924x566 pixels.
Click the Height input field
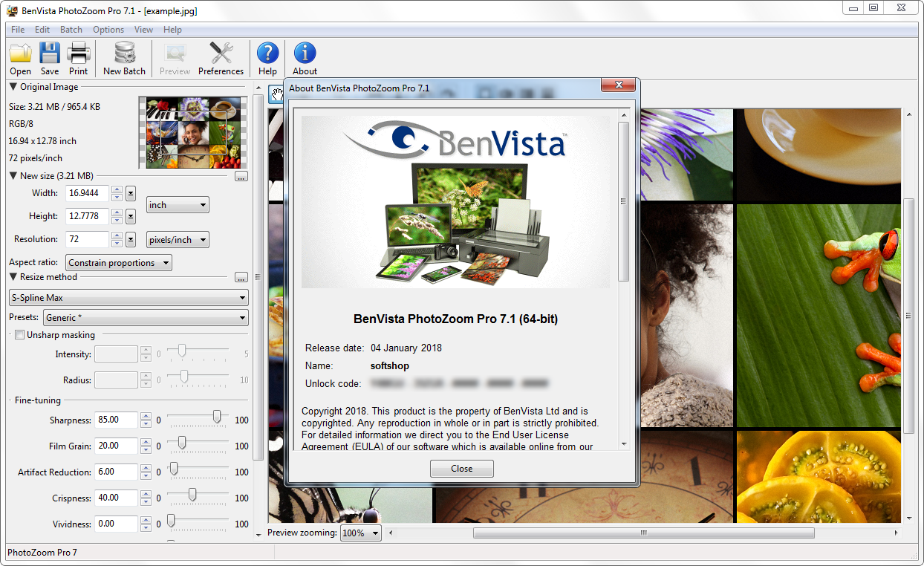tap(88, 216)
